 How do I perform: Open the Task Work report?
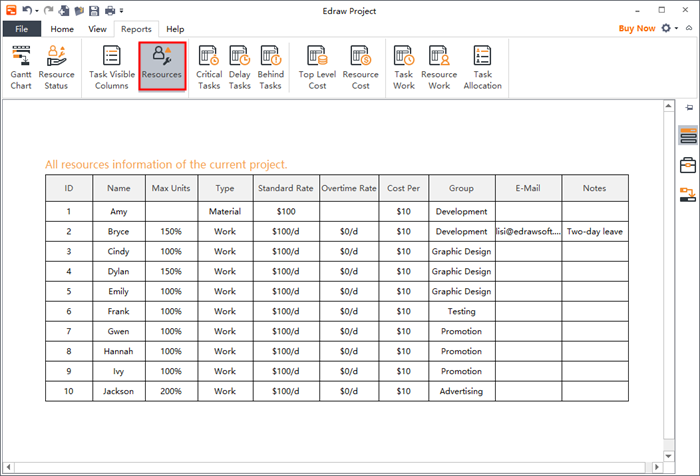click(x=404, y=67)
